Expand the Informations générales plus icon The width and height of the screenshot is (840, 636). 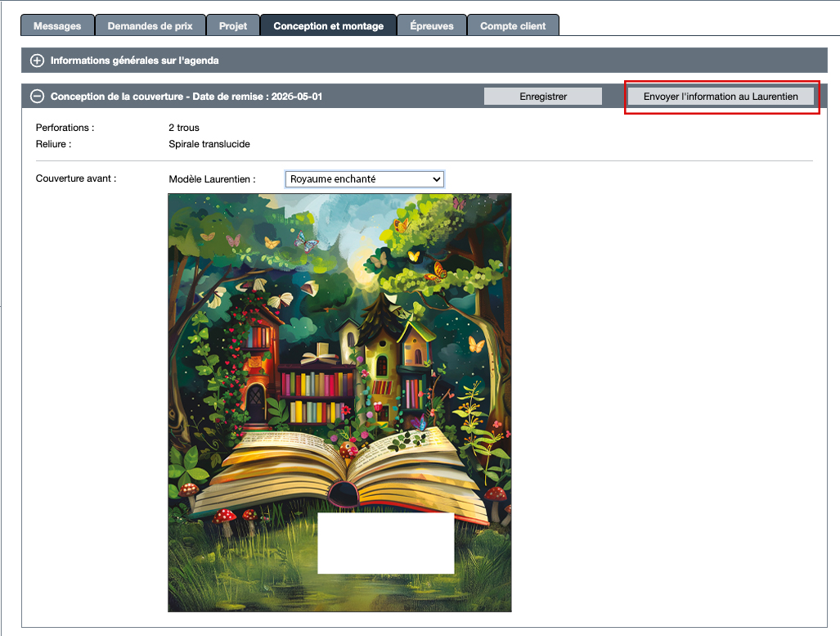37,61
